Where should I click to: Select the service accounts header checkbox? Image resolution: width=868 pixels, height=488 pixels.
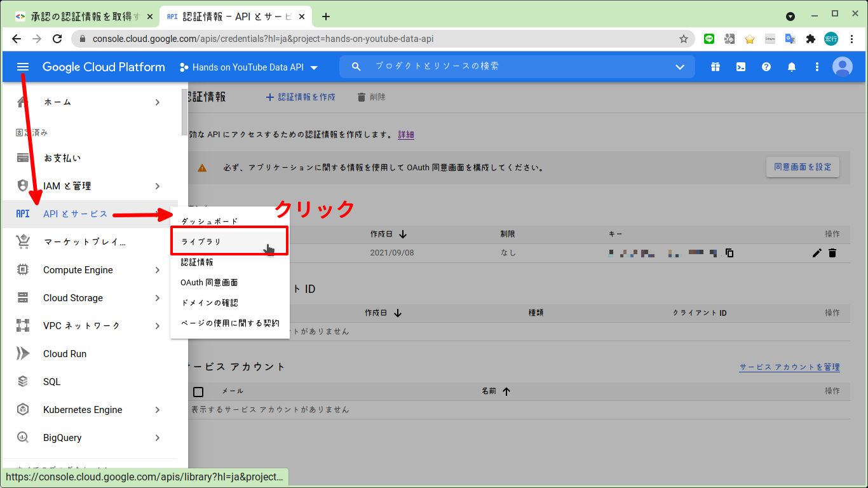198,391
